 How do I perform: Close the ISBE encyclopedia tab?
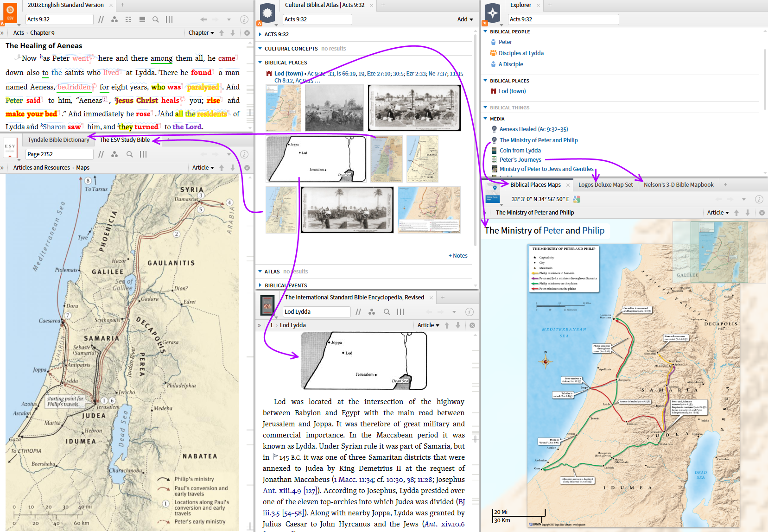[x=431, y=298]
